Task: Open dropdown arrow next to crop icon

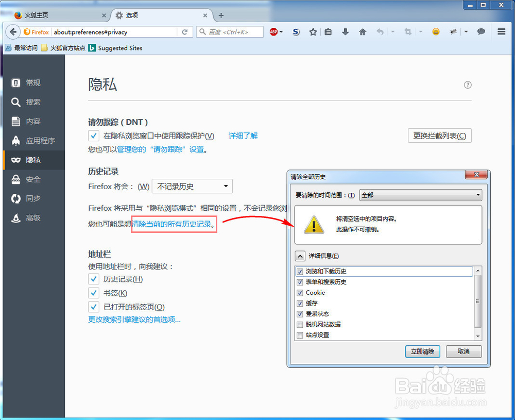Action: 421,32
